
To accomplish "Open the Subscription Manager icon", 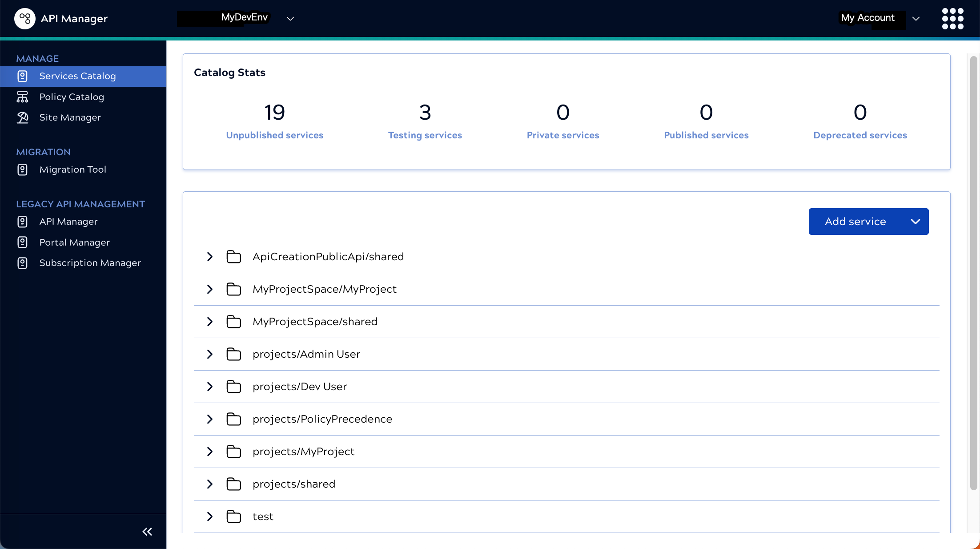I will coord(23,263).
